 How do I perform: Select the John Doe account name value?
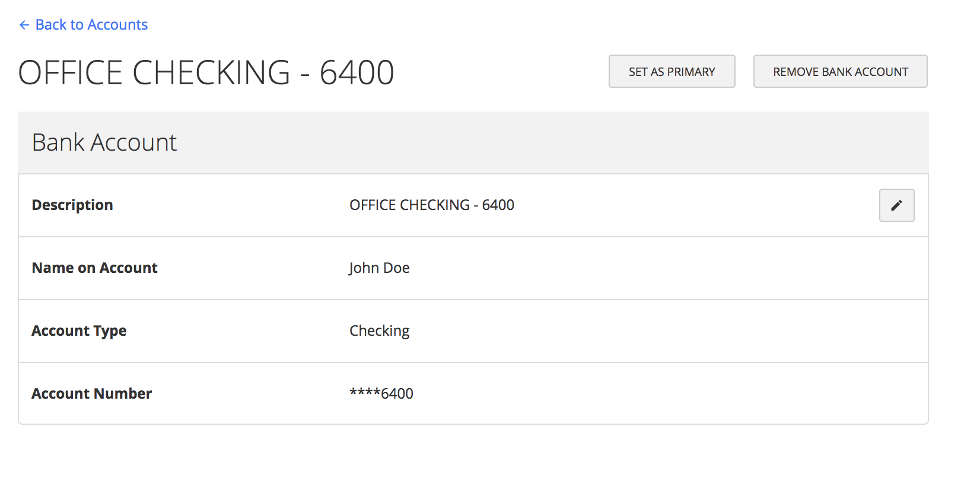379,268
